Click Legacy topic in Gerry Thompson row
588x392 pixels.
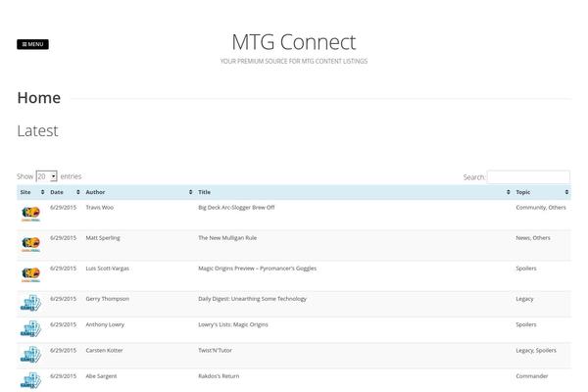(x=524, y=299)
